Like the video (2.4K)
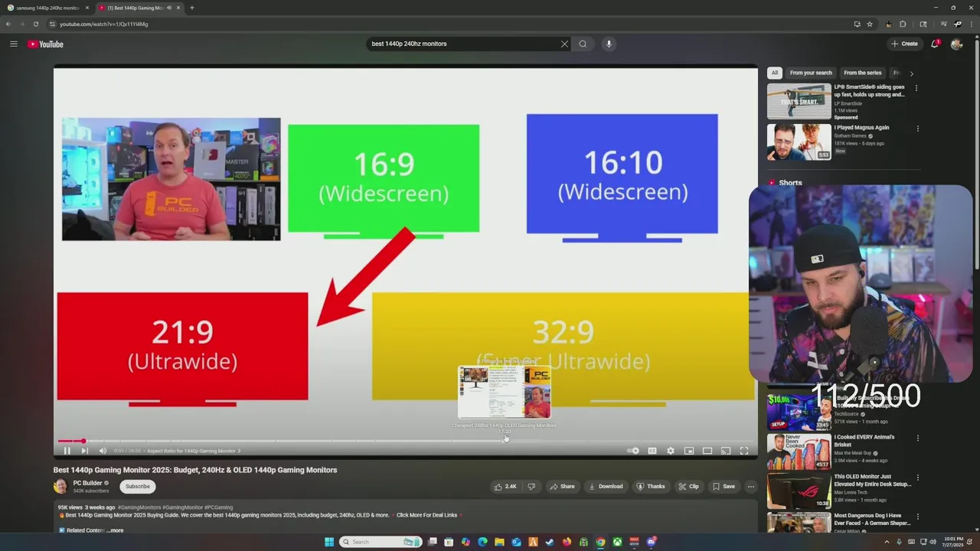This screenshot has width=980, height=551. pos(505,486)
